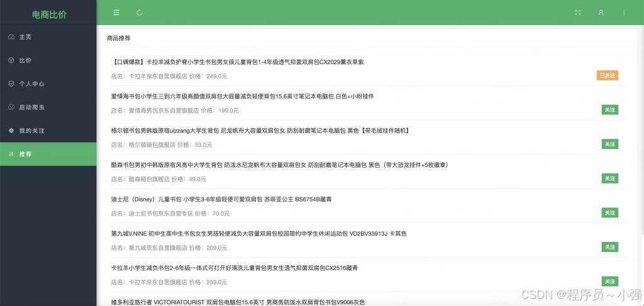Click shop info 卡拉羊京东自营旗舰店 价格：249.0元
Image resolution: width=644 pixels, height=306 pixels.
pos(169,76)
